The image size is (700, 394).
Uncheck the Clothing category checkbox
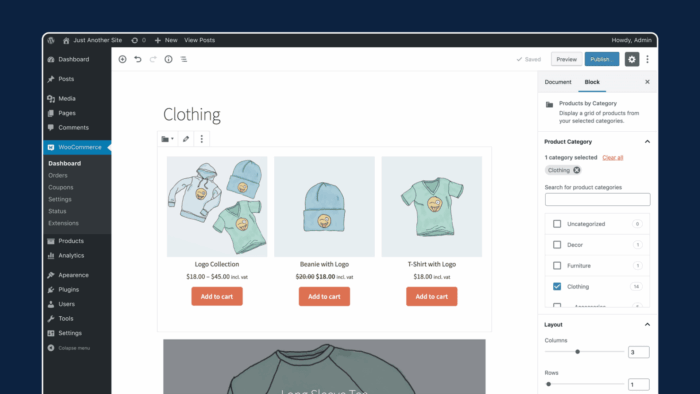point(557,286)
